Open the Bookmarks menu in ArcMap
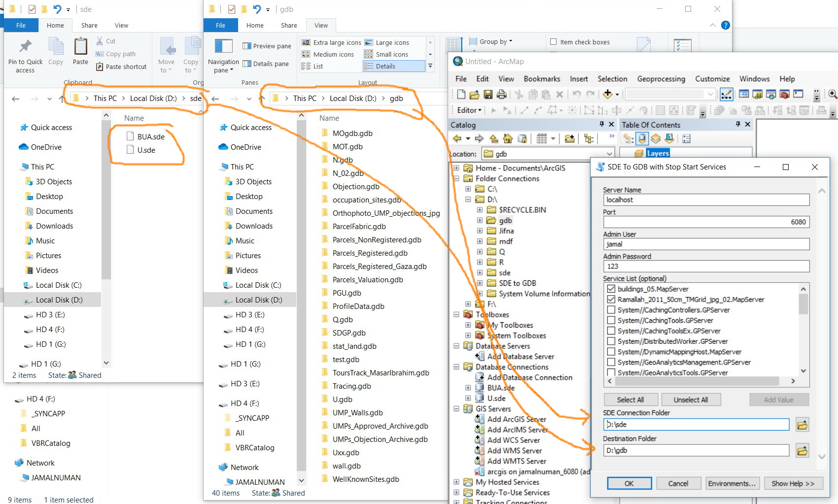The height and width of the screenshot is (504, 838). pyautogui.click(x=542, y=79)
